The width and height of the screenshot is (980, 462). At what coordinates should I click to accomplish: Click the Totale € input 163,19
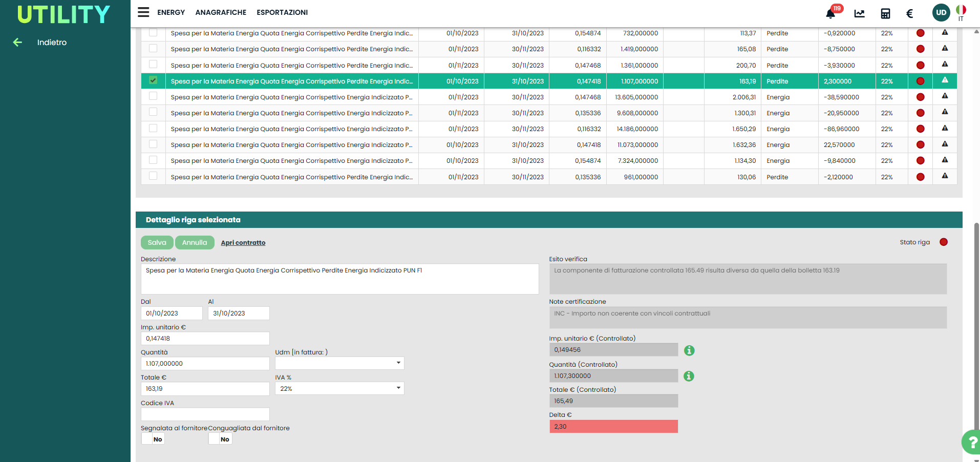click(205, 389)
